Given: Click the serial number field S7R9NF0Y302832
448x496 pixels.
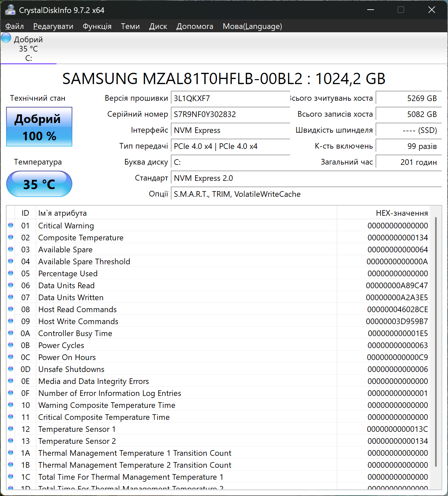Looking at the screenshot, I should (x=231, y=114).
